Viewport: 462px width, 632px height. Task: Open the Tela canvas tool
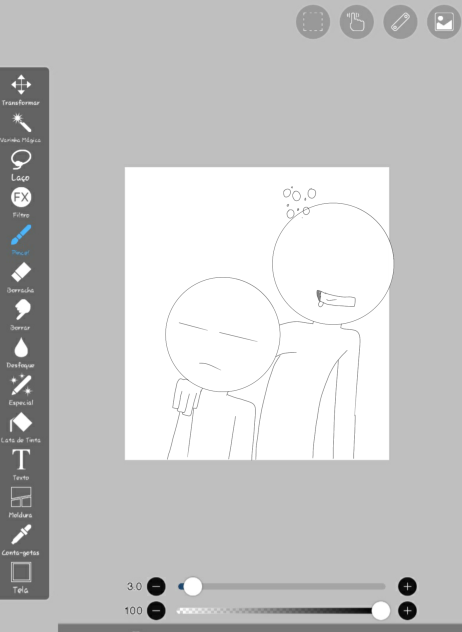(x=21, y=578)
